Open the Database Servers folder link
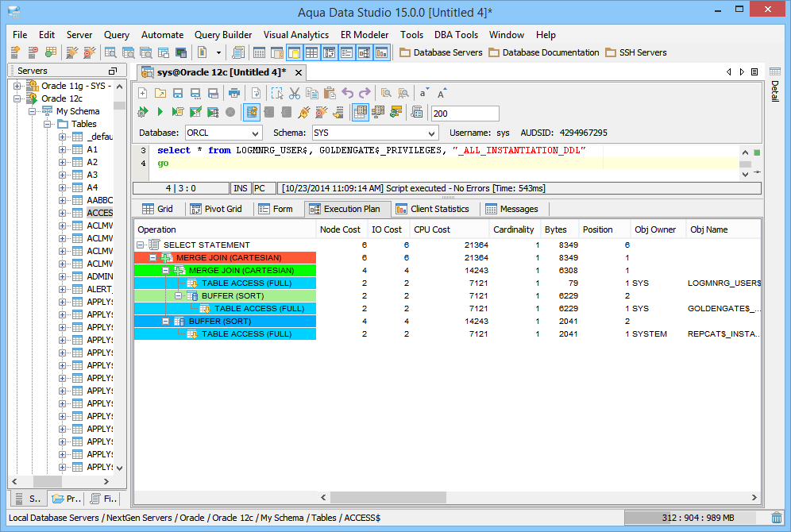The image size is (791, 532). [x=441, y=52]
